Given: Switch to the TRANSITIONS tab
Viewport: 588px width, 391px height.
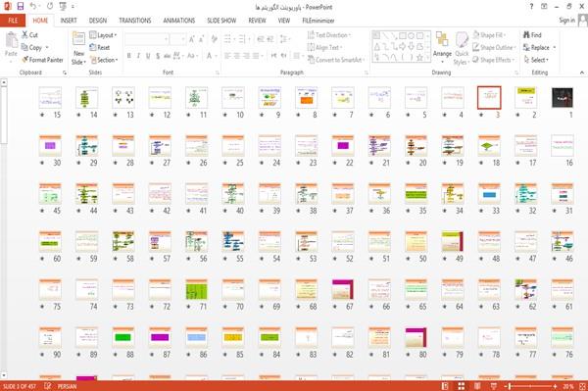Looking at the screenshot, I should point(135,21).
